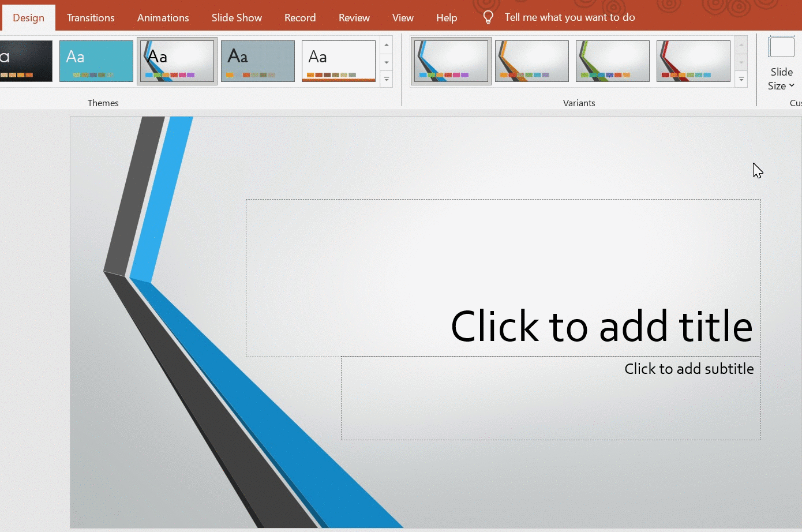802x532 pixels.
Task: Open the Slide Size dropdown
Action: 781,79
